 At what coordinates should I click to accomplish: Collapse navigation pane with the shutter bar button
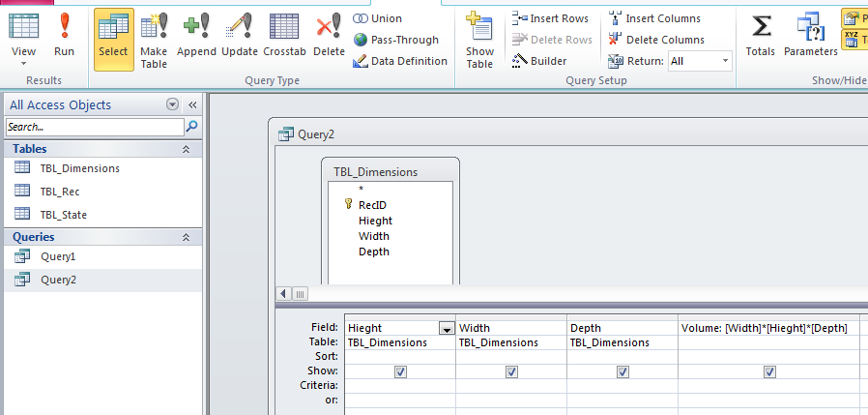(x=192, y=104)
